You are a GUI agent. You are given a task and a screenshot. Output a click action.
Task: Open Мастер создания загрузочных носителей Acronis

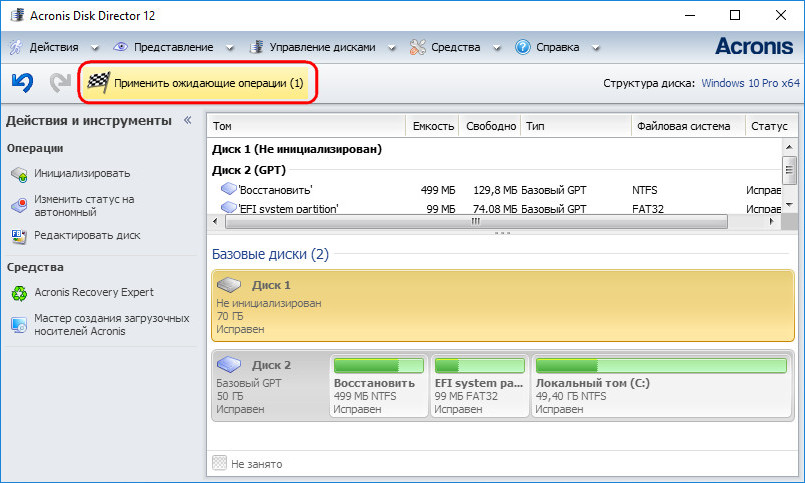tap(111, 324)
